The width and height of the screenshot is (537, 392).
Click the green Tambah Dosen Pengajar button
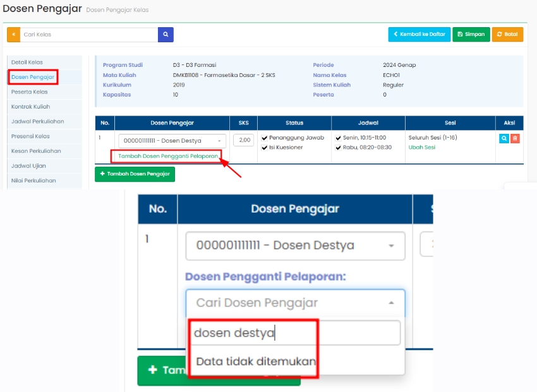pos(135,174)
